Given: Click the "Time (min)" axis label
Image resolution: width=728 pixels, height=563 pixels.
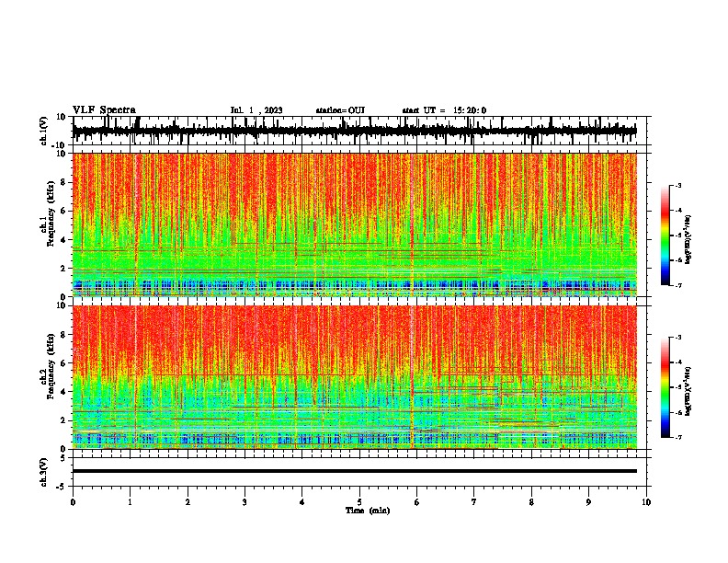Looking at the screenshot, I should point(368,511).
